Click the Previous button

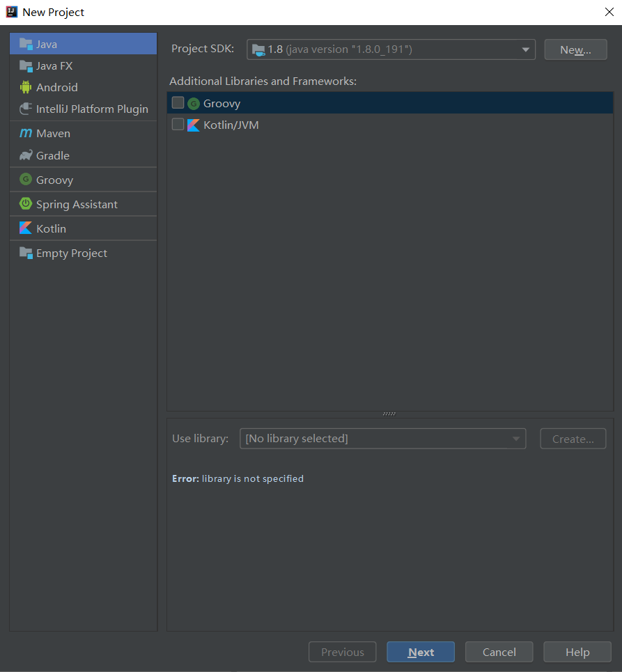(x=343, y=652)
